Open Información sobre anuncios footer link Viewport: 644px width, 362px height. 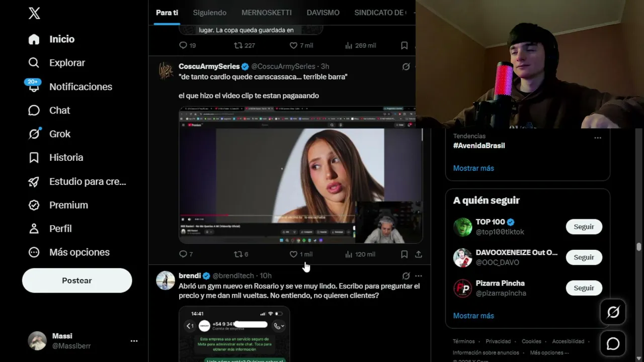tap(486, 353)
